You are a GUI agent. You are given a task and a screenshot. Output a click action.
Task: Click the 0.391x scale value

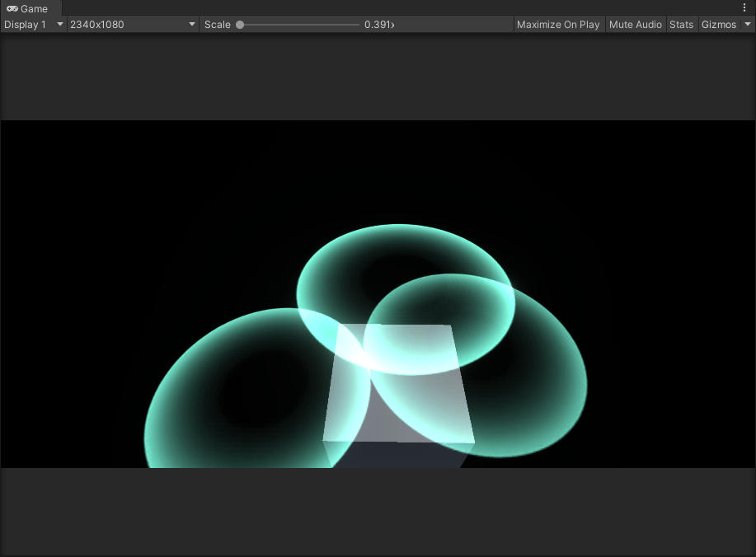[x=379, y=25]
